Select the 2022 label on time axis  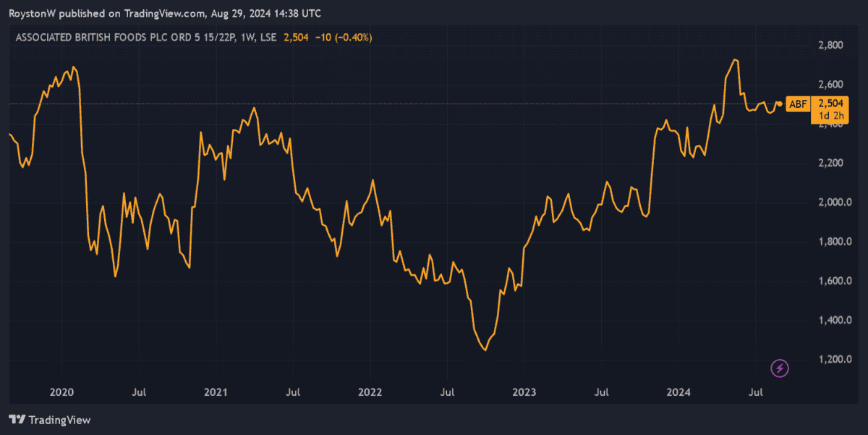click(370, 392)
